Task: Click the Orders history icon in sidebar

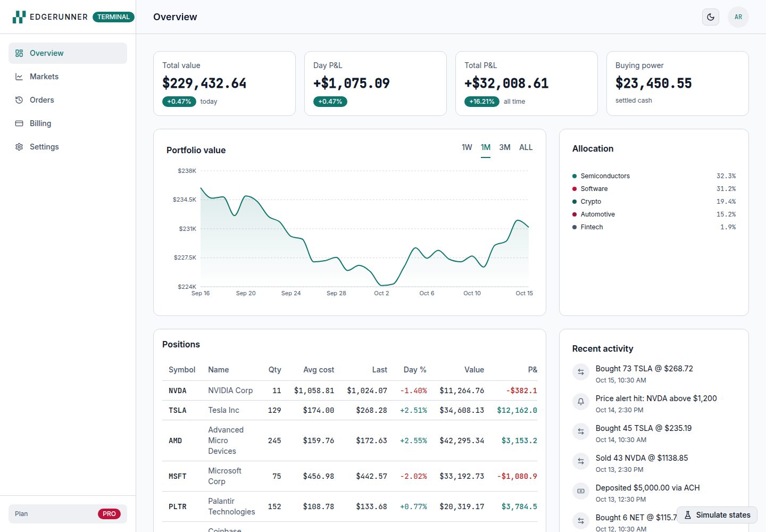Action: [19, 100]
